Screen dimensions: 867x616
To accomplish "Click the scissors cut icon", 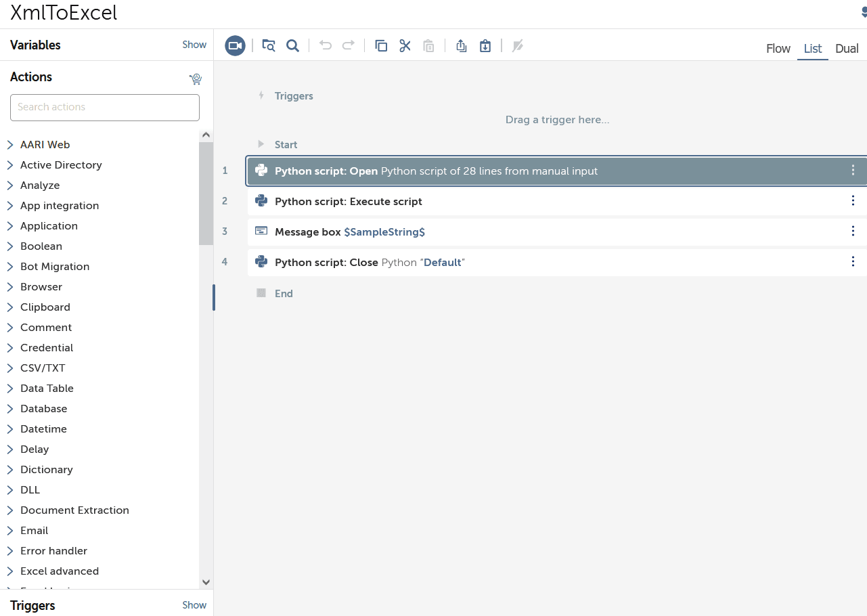I will (405, 45).
